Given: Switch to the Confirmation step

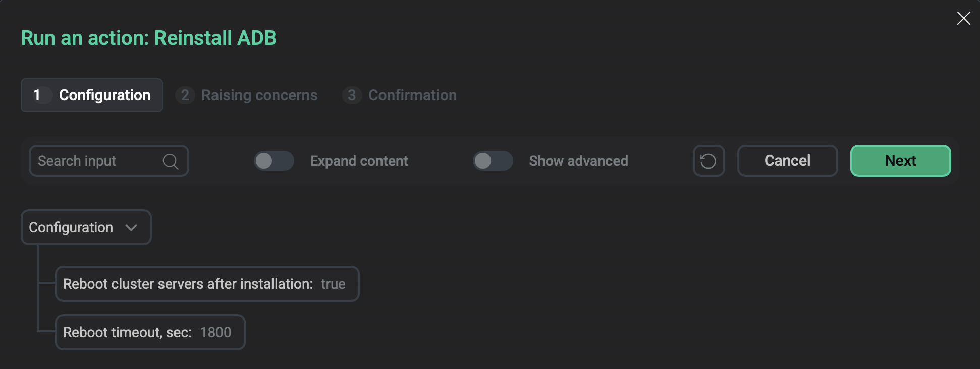Looking at the screenshot, I should pos(412,95).
